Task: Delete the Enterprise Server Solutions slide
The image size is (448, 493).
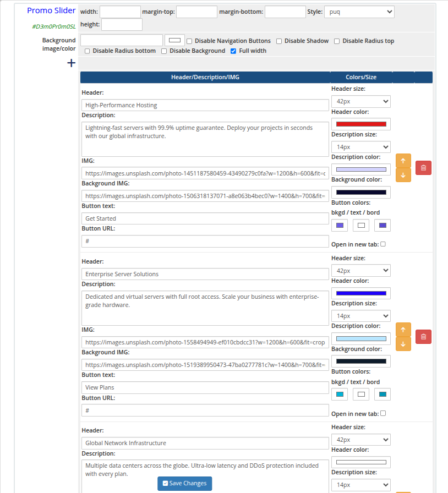Action: pos(423,336)
